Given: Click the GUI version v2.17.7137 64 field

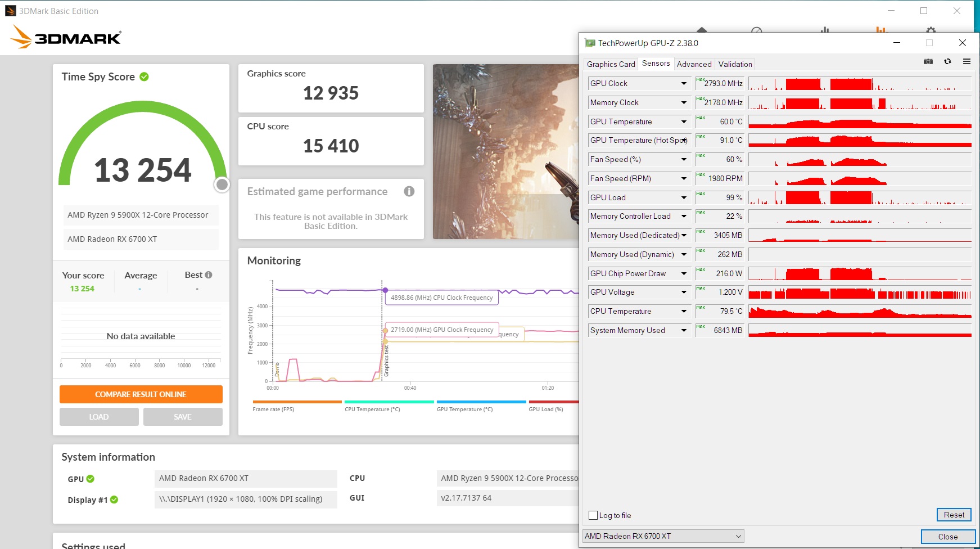Looking at the screenshot, I should click(x=508, y=498).
